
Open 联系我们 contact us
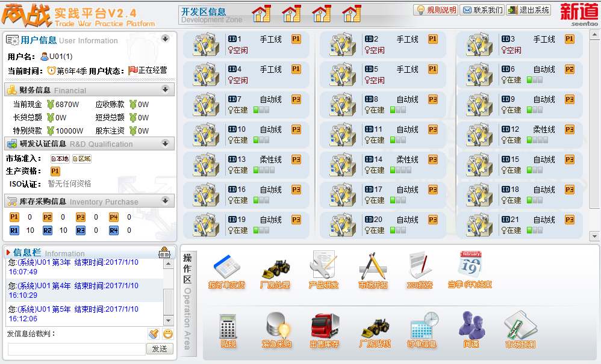[x=482, y=10]
